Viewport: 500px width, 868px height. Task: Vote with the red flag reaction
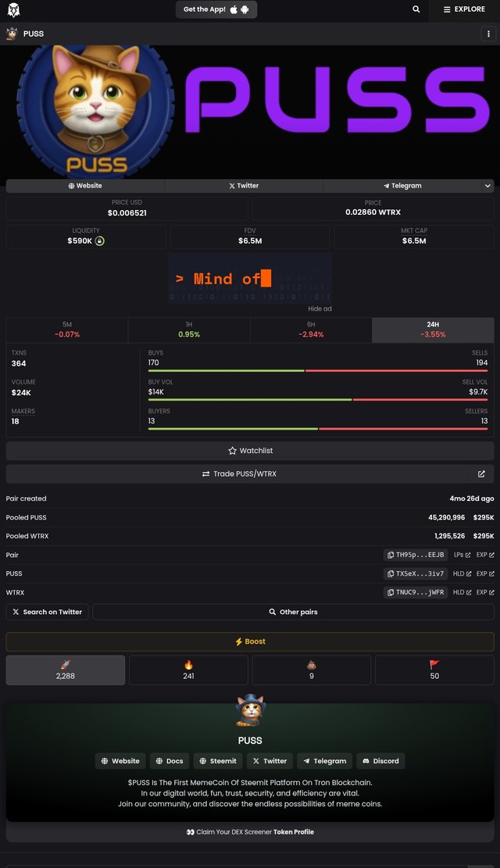(434, 670)
